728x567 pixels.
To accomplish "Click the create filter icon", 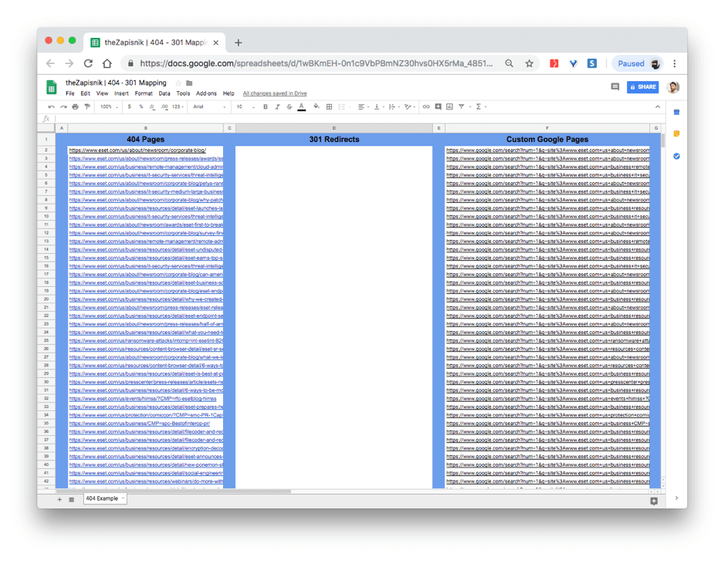I will (x=462, y=106).
